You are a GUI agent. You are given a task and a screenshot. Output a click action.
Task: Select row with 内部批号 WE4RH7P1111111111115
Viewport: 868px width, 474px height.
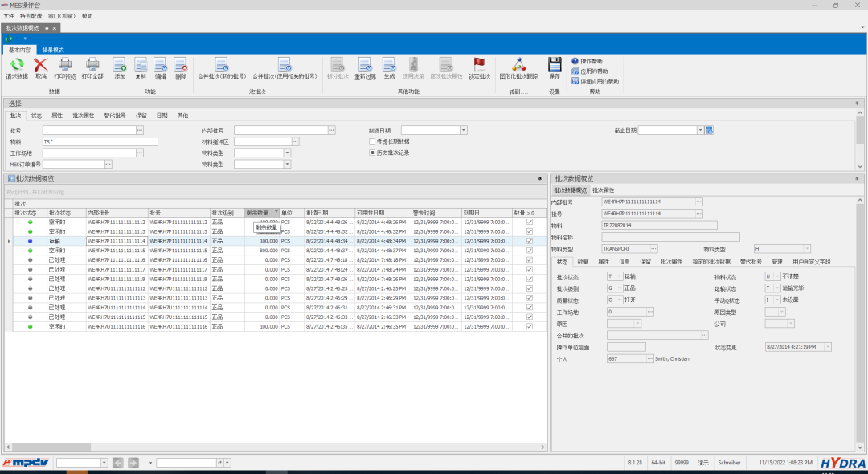point(276,251)
